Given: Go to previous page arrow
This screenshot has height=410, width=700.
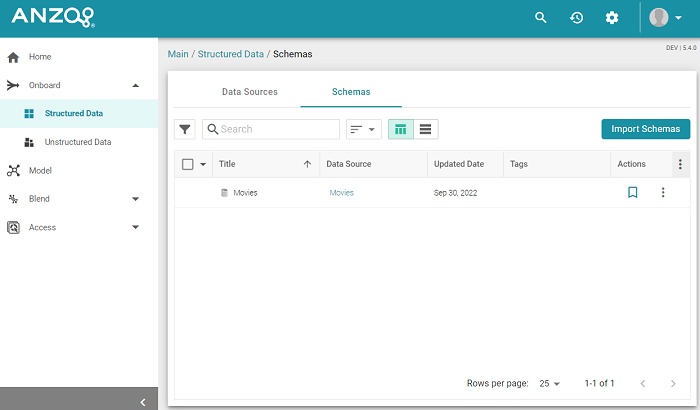Looking at the screenshot, I should point(643,384).
